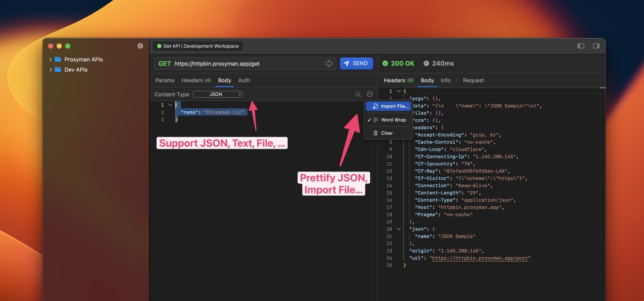
Task: Open the request Headers (4) tab
Action: tap(196, 81)
